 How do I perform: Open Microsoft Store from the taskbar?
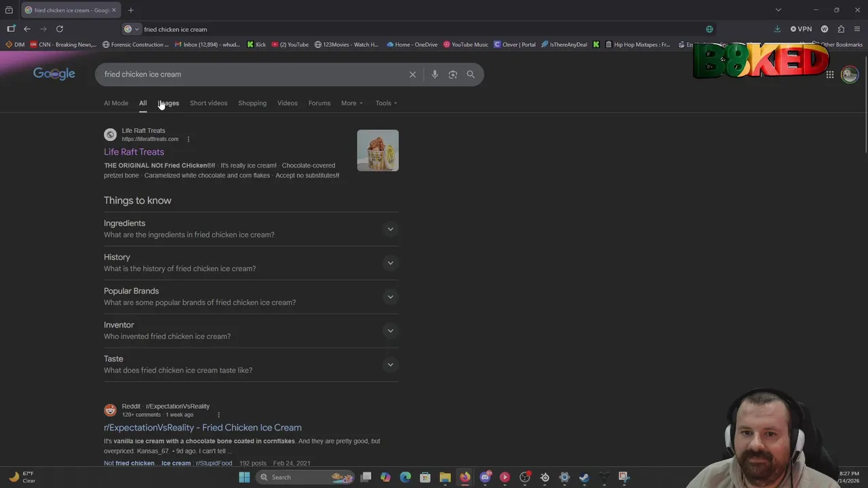pos(425,477)
